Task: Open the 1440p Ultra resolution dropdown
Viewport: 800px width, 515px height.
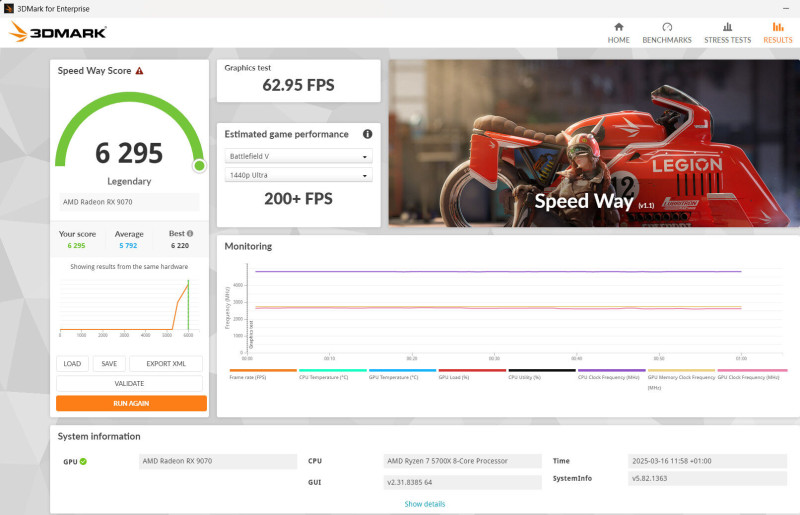Action: pos(298,175)
